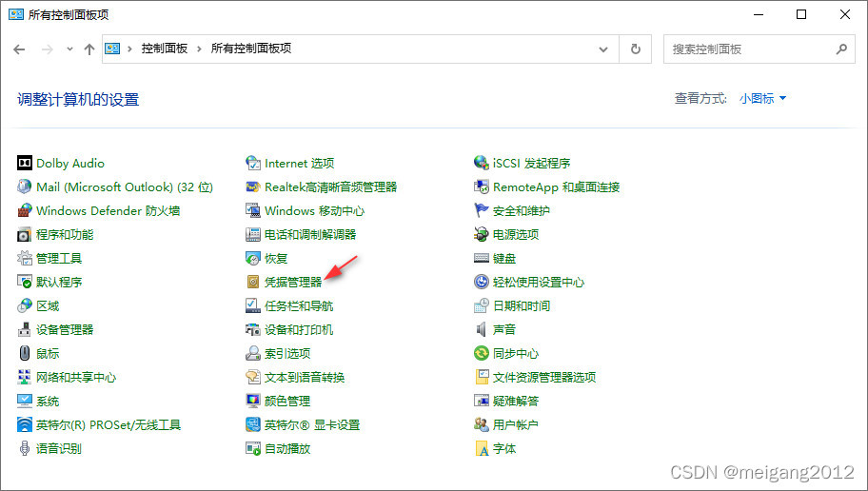Image resolution: width=868 pixels, height=491 pixels.
Task: Open the 文本到语音转换 link
Action: [x=305, y=378]
